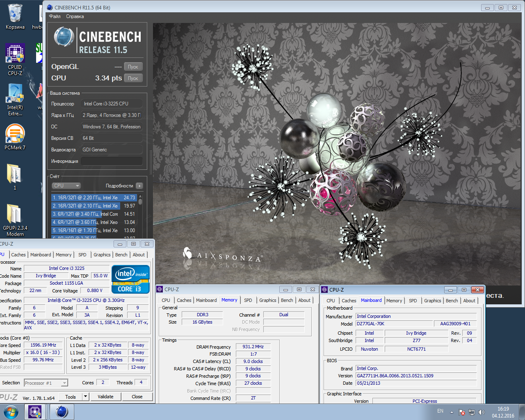525x420 pixels.
Task: Open the folder named 1 on the desktop
Action: tap(15, 177)
